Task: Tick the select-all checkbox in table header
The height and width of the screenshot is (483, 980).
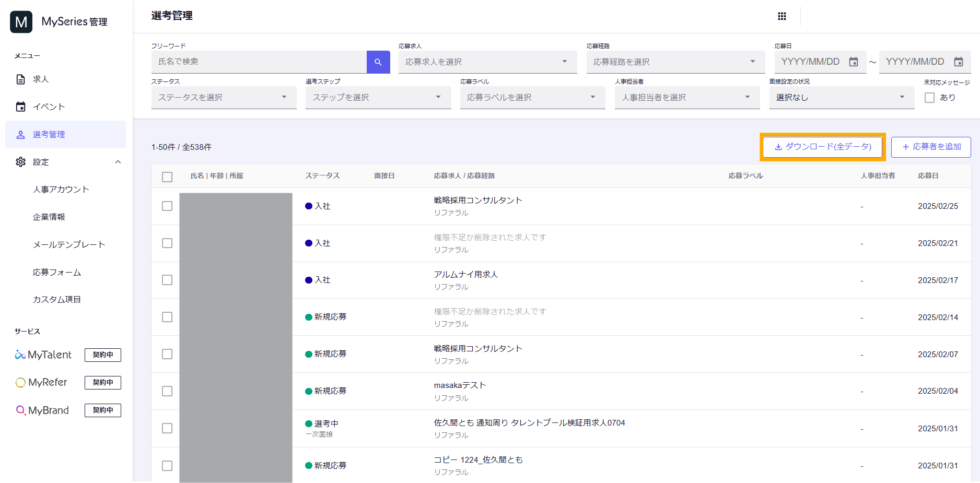Action: pos(167,177)
